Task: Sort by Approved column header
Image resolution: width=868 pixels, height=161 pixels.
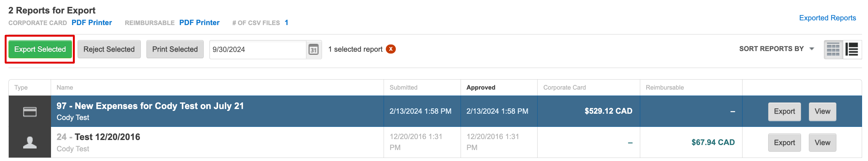Action: tap(481, 87)
